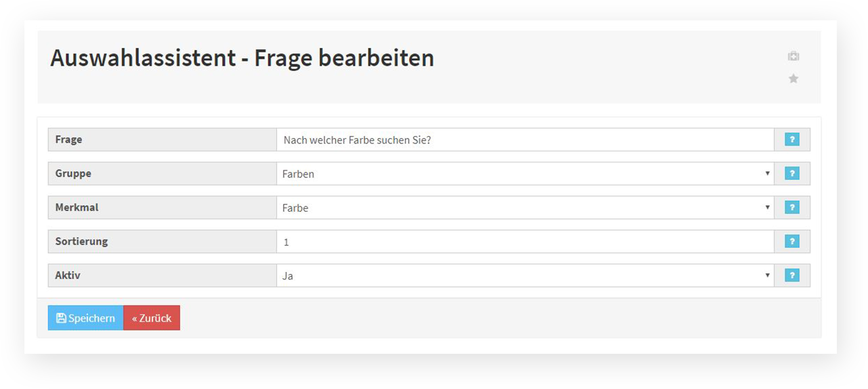Focus the Frage text input field
868x389 pixels.
pyautogui.click(x=525, y=139)
